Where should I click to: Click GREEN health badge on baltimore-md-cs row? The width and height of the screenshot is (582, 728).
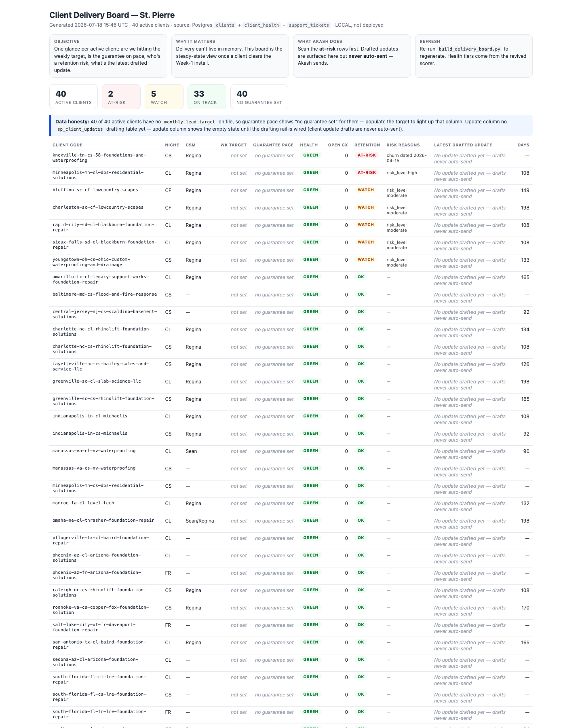pos(311,294)
